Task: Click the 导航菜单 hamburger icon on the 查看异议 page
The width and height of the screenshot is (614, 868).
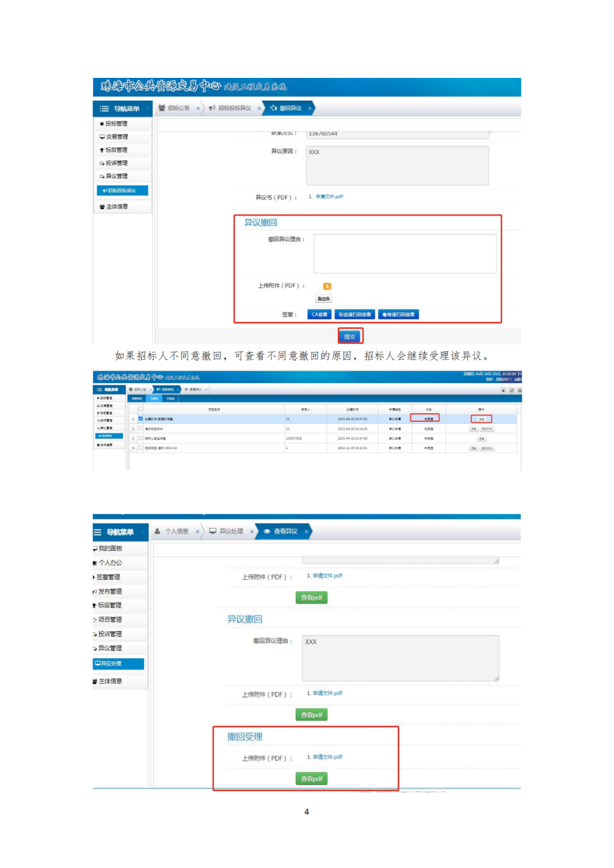Action: pos(97,532)
